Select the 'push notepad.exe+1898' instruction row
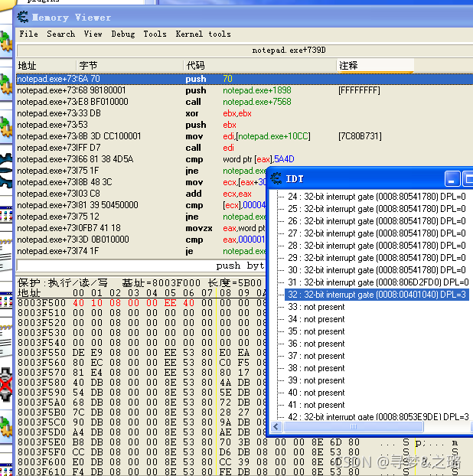The image size is (473, 476). 245,90
